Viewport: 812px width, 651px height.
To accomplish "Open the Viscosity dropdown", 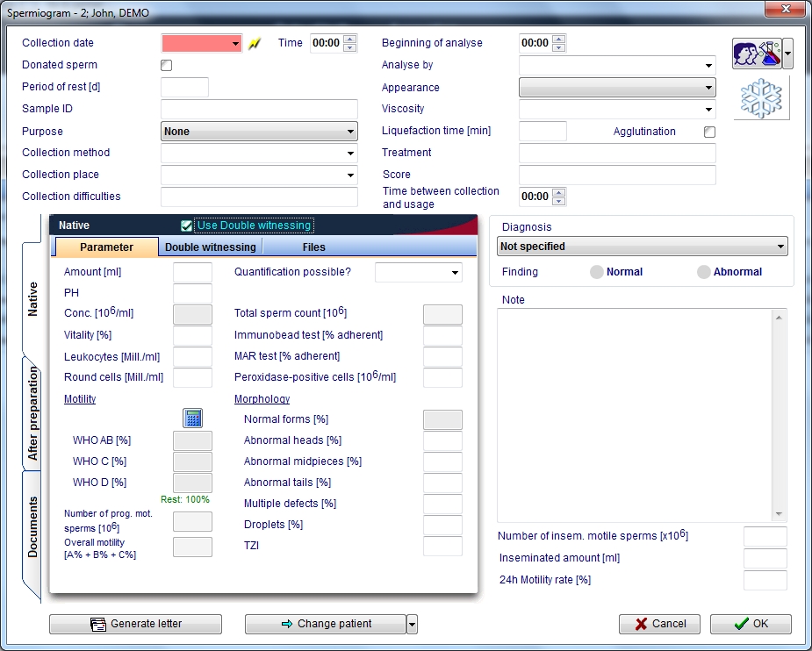I will click(617, 109).
